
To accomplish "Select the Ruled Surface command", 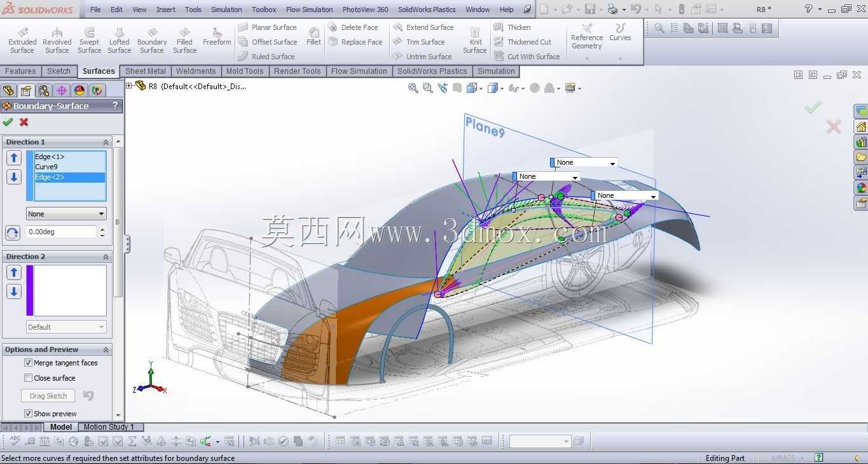I will (266, 57).
